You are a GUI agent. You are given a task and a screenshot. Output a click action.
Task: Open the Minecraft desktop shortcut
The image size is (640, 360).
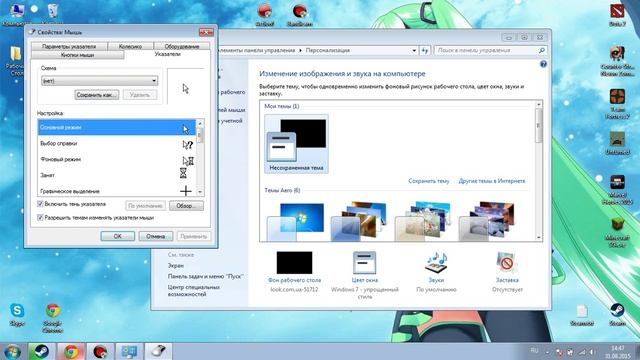(617, 233)
